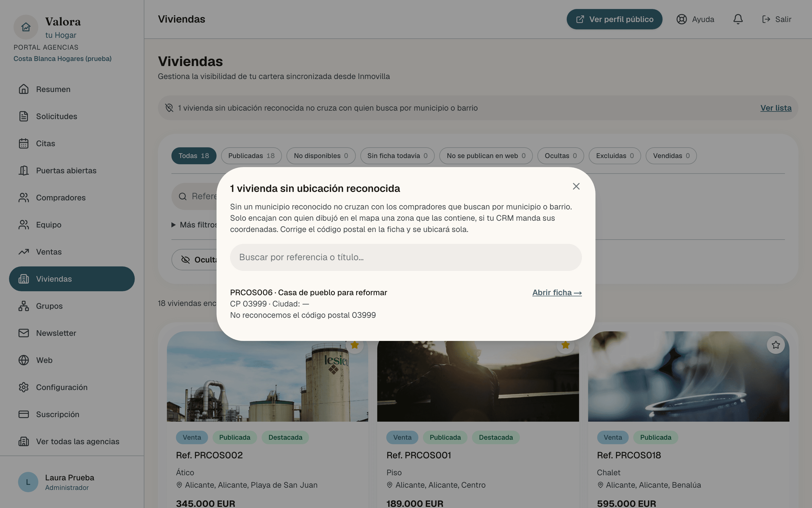Image resolution: width=812 pixels, height=508 pixels.
Task: Click the Costa Blanca Hogares (prueba) agency name
Action: pyautogui.click(x=62, y=59)
